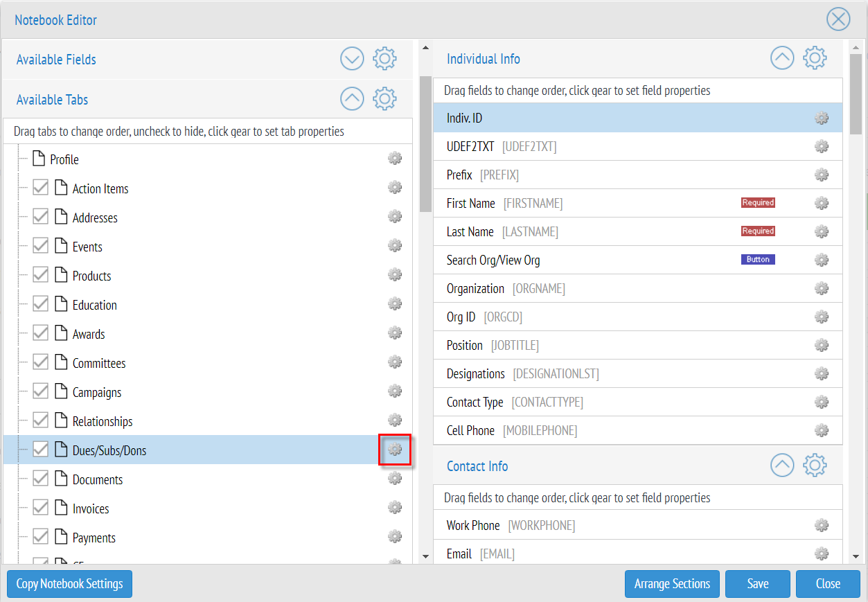Click gear icon for Org ID field

coord(822,317)
